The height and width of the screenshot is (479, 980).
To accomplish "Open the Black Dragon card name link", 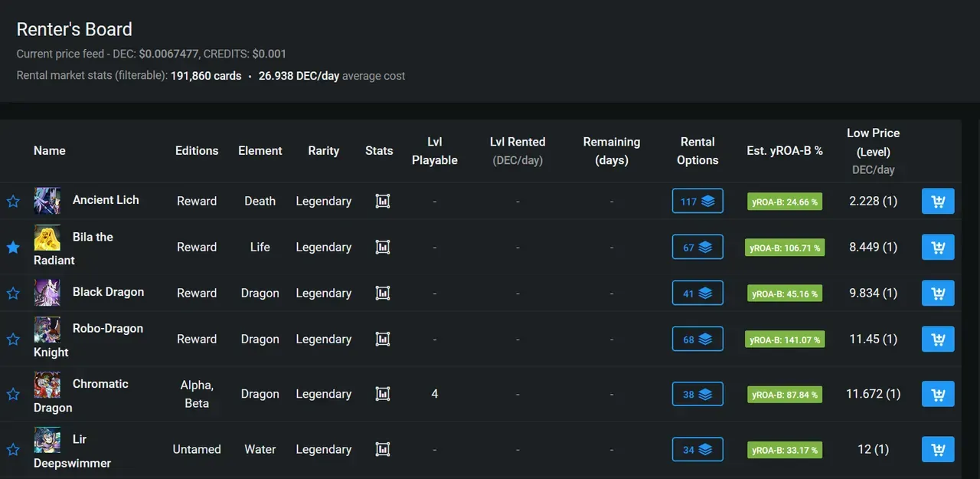I will 108,292.
